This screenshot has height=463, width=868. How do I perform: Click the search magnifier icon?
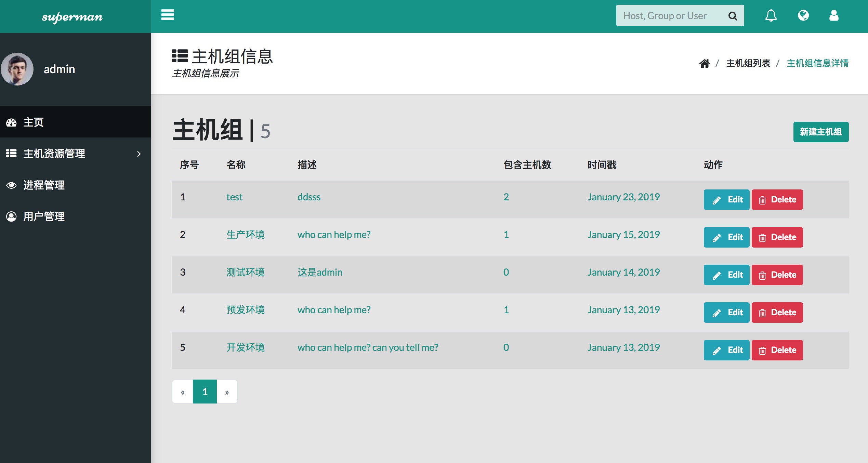[733, 16]
